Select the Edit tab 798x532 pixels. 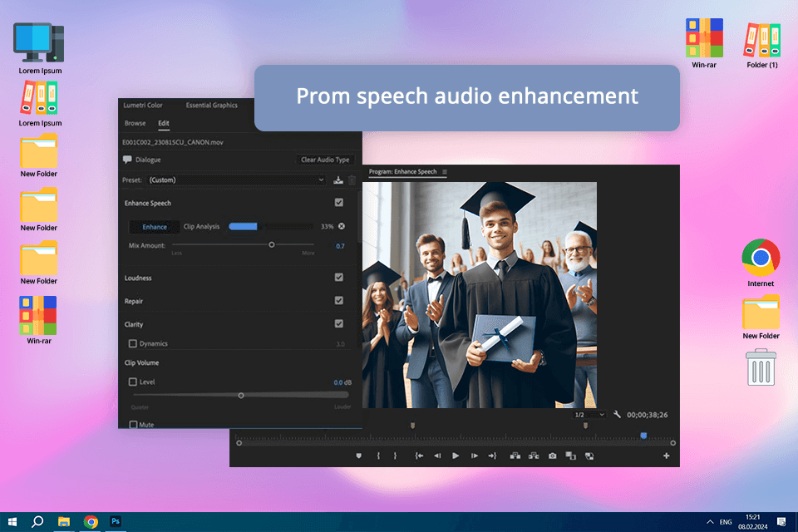point(164,123)
